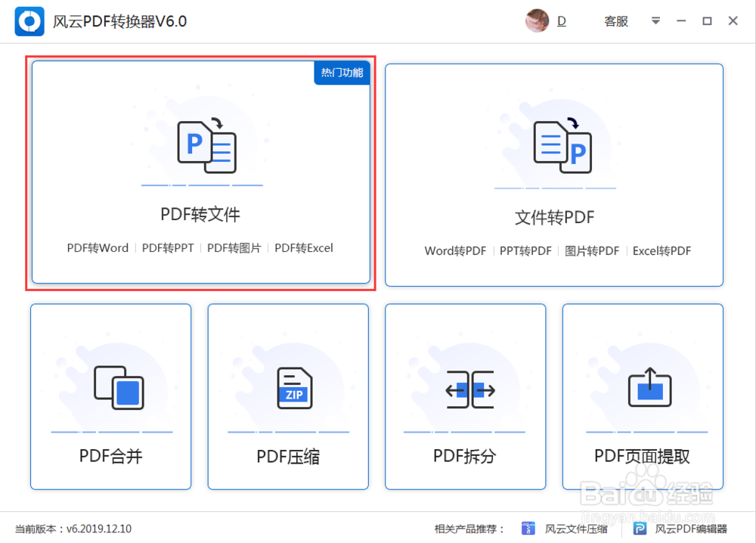The height and width of the screenshot is (543, 756).
Task: Click the username D link
Action: (x=562, y=21)
